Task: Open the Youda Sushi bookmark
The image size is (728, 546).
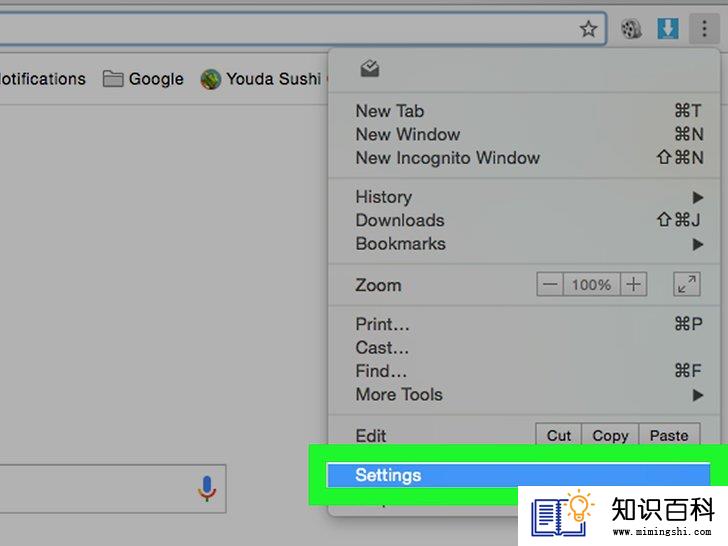Action: click(260, 79)
